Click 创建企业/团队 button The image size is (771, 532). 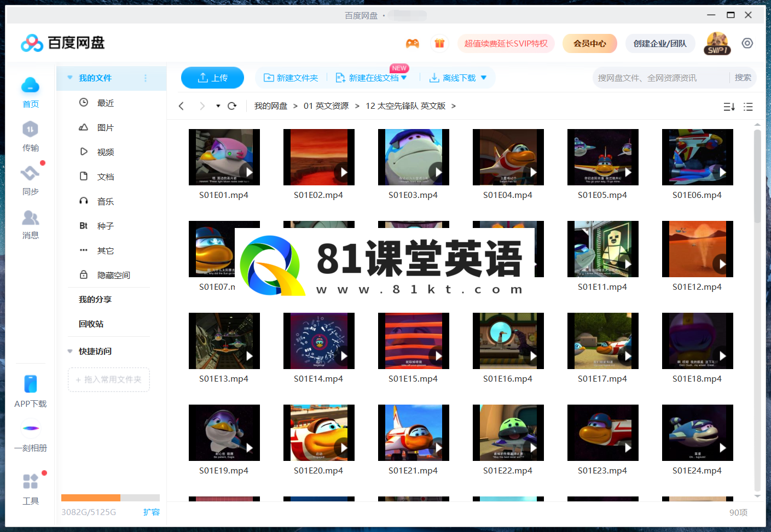pos(660,43)
